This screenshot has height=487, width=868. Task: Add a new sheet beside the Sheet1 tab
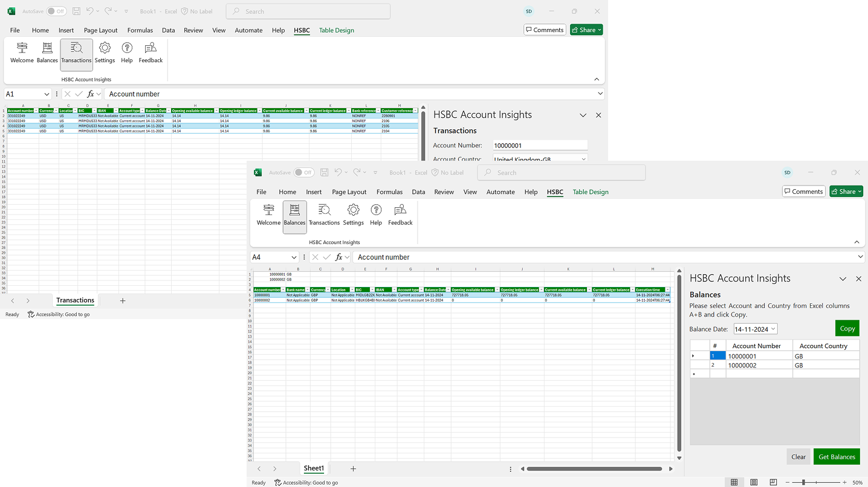click(354, 468)
